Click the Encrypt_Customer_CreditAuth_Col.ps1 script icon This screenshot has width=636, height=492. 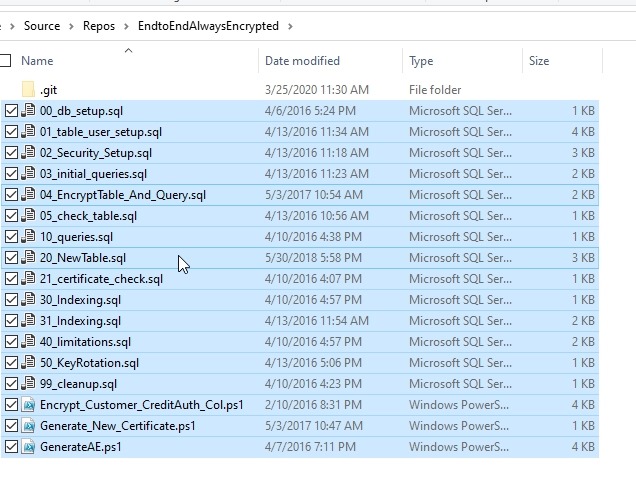pos(28,405)
